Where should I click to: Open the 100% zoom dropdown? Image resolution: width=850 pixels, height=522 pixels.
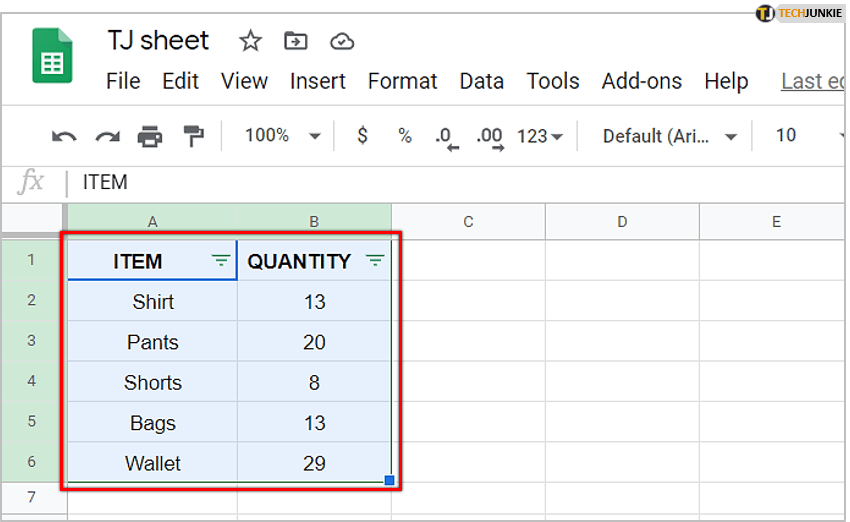283,136
